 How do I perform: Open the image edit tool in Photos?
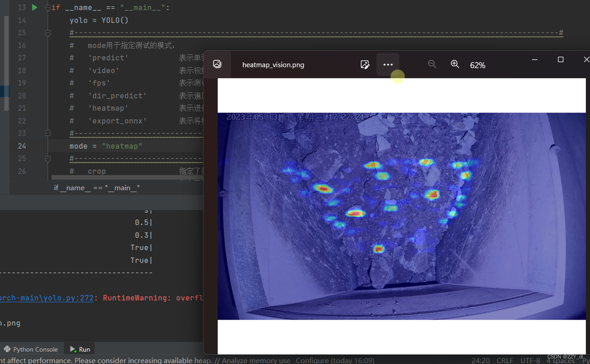tap(365, 64)
